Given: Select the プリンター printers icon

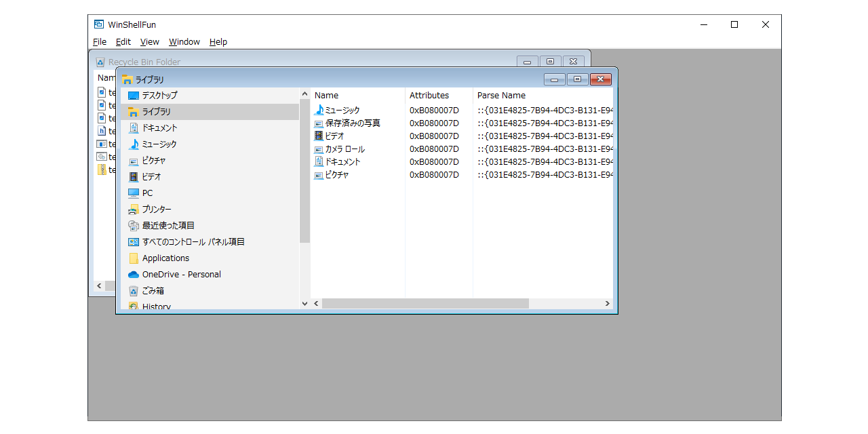Looking at the screenshot, I should pyautogui.click(x=134, y=209).
